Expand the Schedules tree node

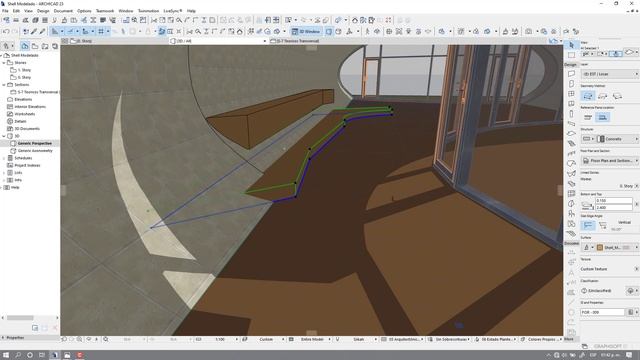coord(4,158)
